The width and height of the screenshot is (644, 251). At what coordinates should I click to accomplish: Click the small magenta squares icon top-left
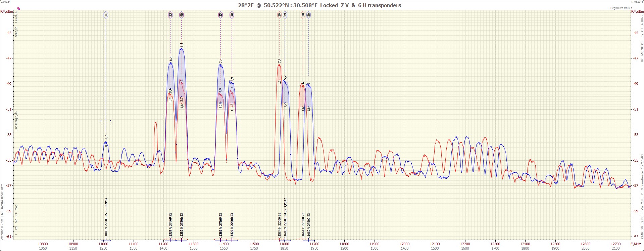(x=18, y=8)
